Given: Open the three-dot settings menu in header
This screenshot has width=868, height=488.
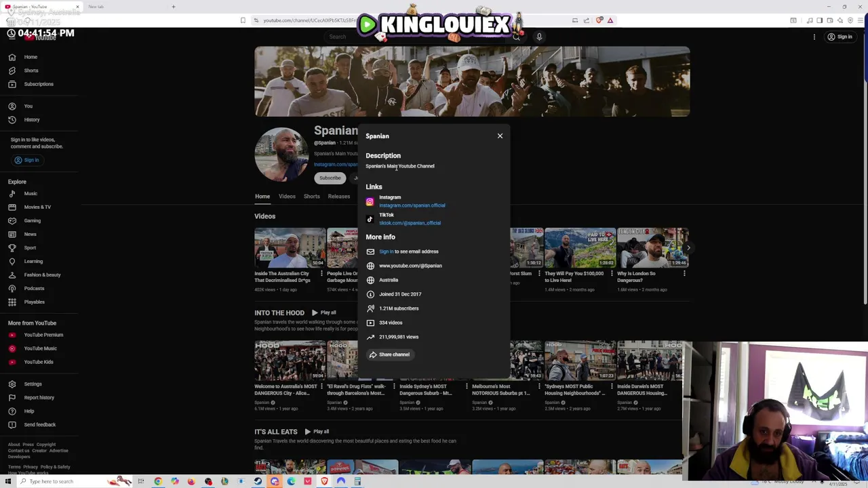Looking at the screenshot, I should [x=814, y=37].
